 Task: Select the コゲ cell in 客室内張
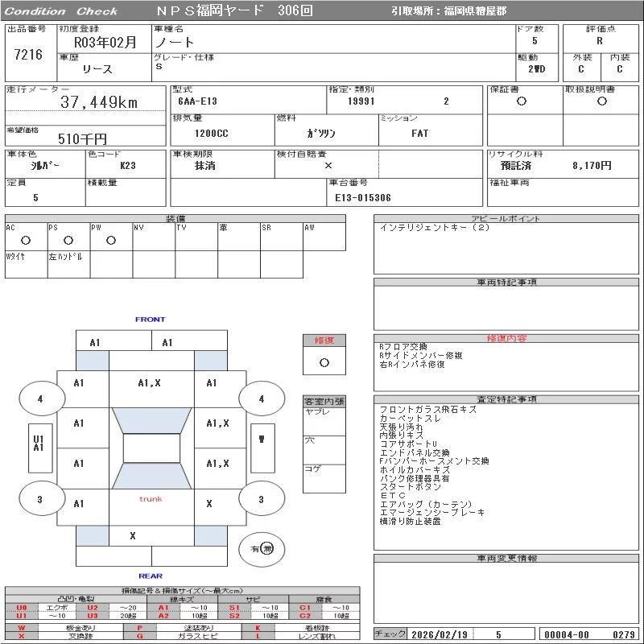click(x=324, y=479)
